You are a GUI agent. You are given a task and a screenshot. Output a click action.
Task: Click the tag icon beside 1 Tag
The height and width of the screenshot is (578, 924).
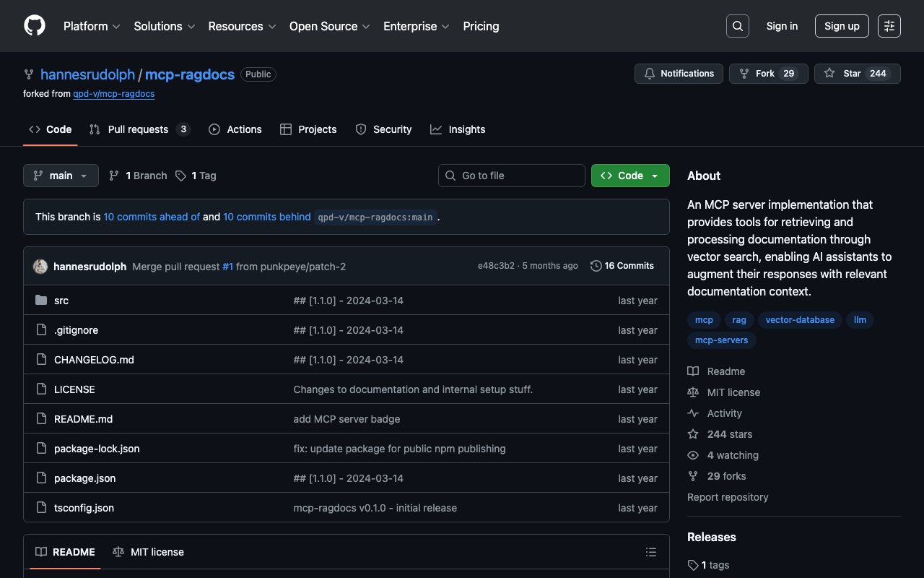[x=181, y=176]
